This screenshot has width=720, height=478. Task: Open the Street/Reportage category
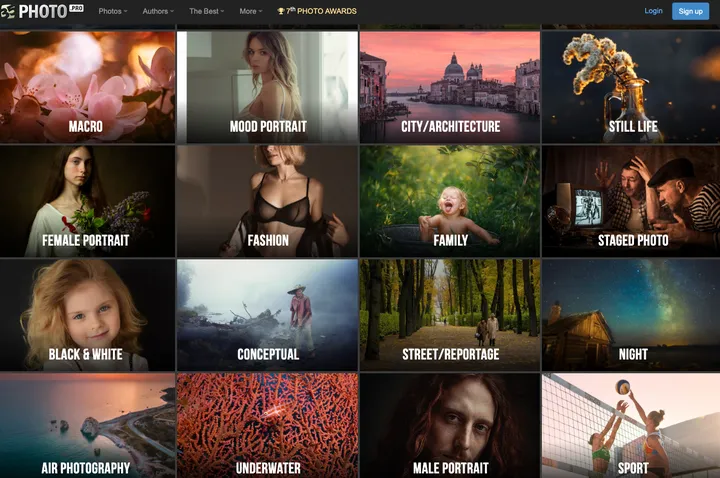click(450, 315)
